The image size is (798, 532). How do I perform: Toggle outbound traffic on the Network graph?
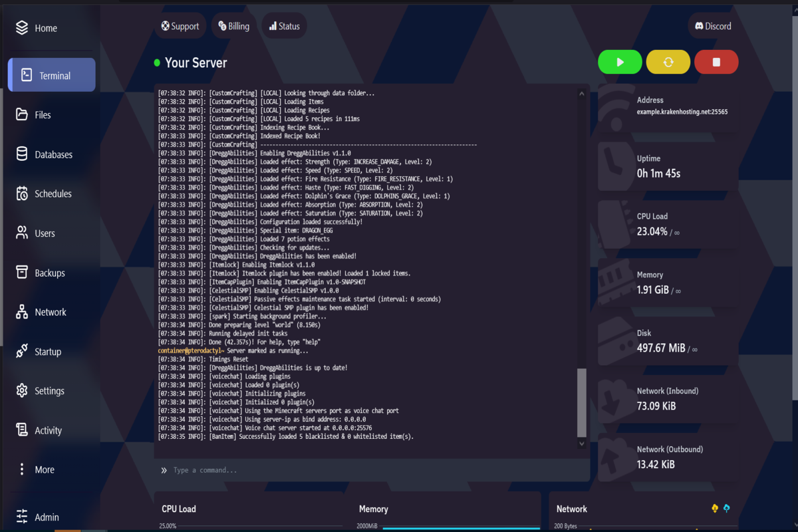coord(726,509)
